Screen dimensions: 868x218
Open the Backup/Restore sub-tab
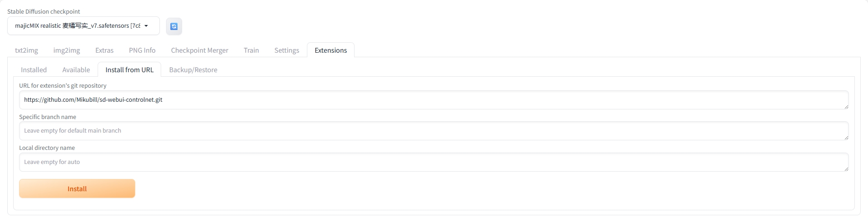coord(193,69)
